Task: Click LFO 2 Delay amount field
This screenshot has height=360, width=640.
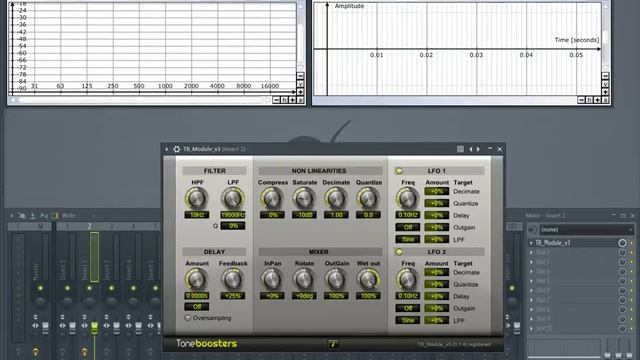Action: pos(437,296)
